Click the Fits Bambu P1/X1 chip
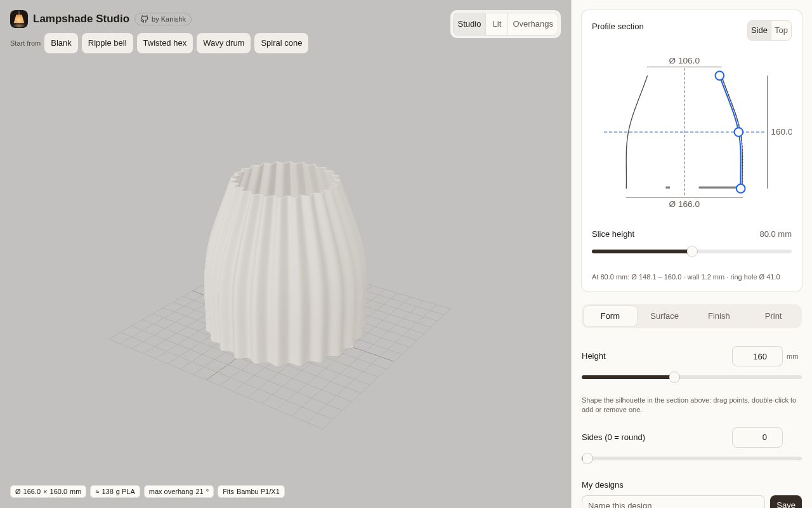Screen dimensions: 812x508 click(251, 491)
